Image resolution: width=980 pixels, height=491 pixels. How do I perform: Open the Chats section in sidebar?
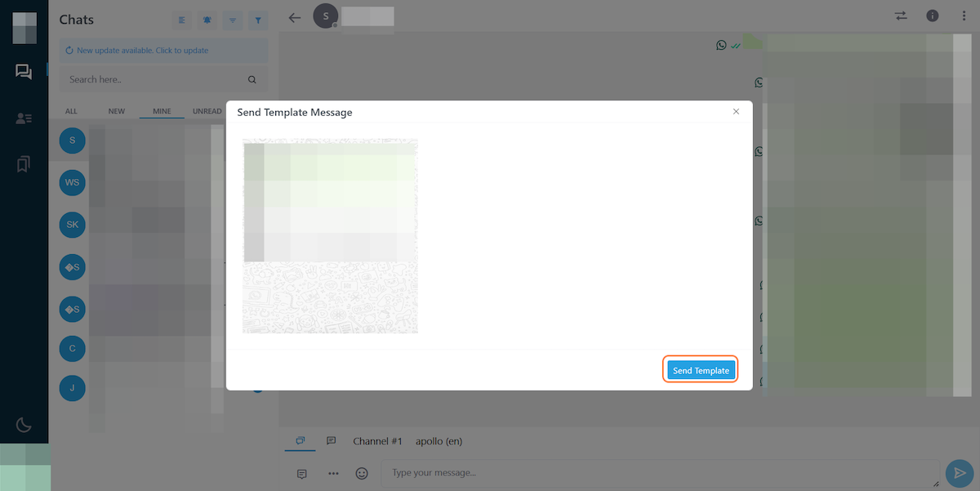(x=24, y=72)
